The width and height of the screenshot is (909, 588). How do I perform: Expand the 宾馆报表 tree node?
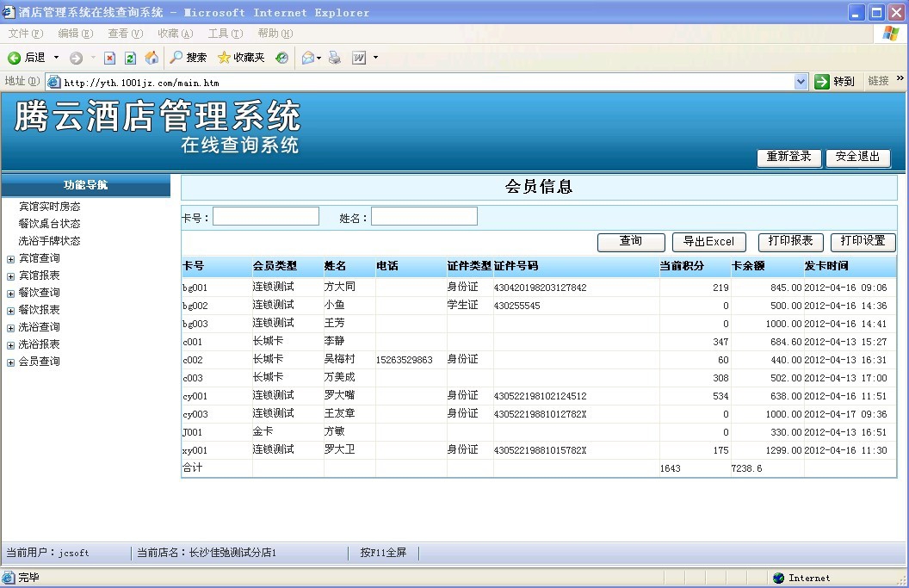click(x=10, y=276)
